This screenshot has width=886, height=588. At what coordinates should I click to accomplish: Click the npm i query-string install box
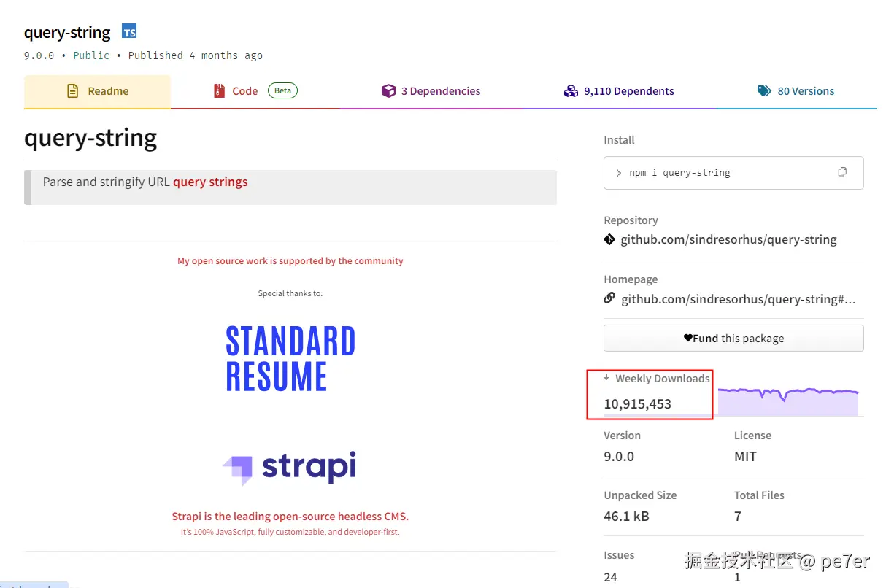coord(733,173)
